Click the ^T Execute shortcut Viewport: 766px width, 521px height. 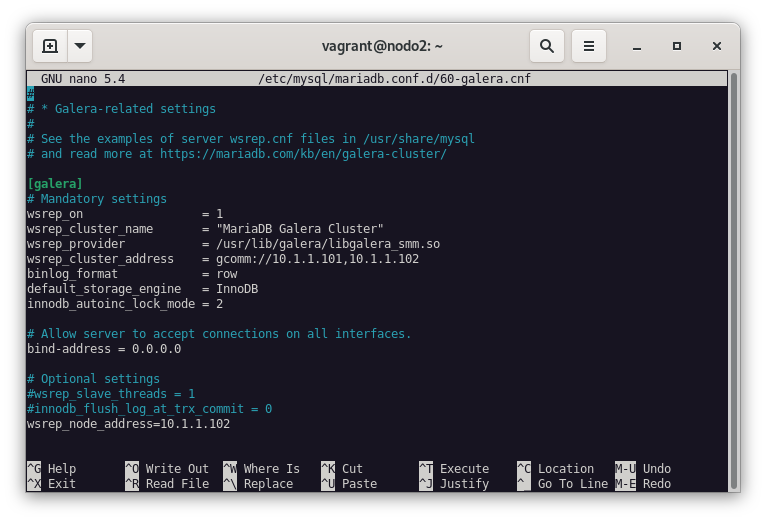click(454, 469)
